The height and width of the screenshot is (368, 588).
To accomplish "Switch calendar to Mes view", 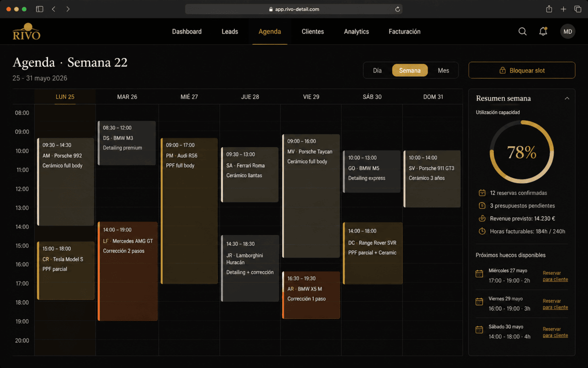I will (x=443, y=70).
